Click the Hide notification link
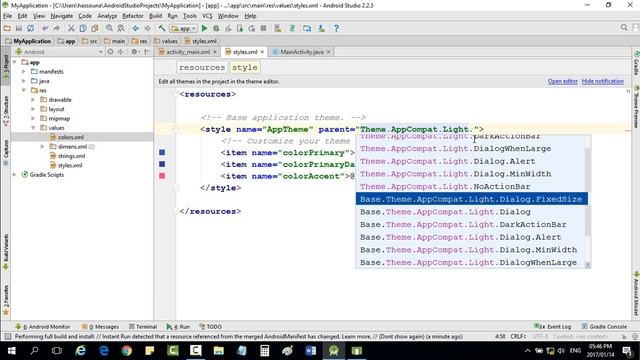Screen dimensions: 640x360 pyautogui.click(x=602, y=81)
